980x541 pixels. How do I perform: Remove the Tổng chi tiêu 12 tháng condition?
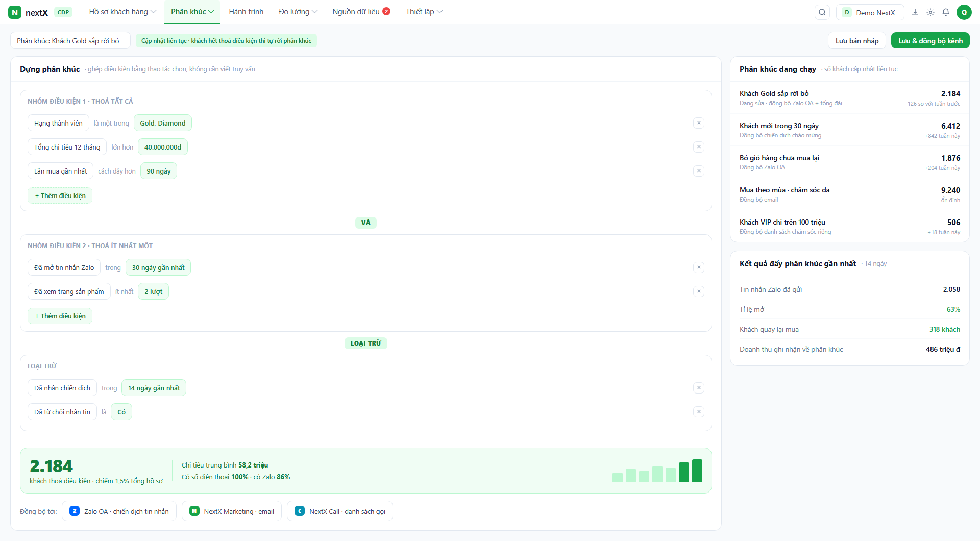pos(699,147)
